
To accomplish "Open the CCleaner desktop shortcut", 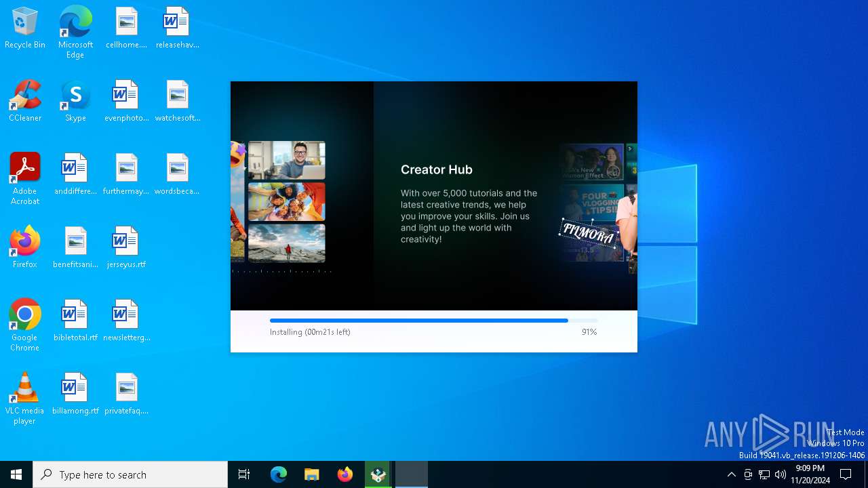I will [25, 102].
